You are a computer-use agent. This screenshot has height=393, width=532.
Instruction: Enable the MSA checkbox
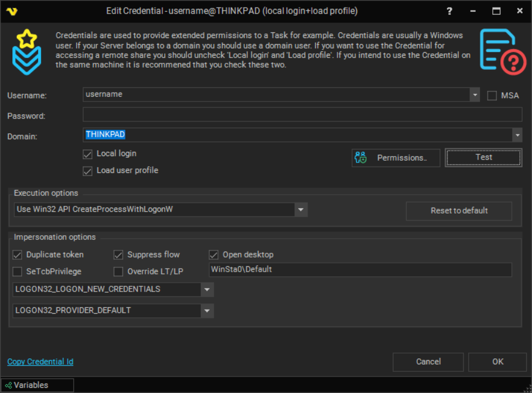[491, 95]
